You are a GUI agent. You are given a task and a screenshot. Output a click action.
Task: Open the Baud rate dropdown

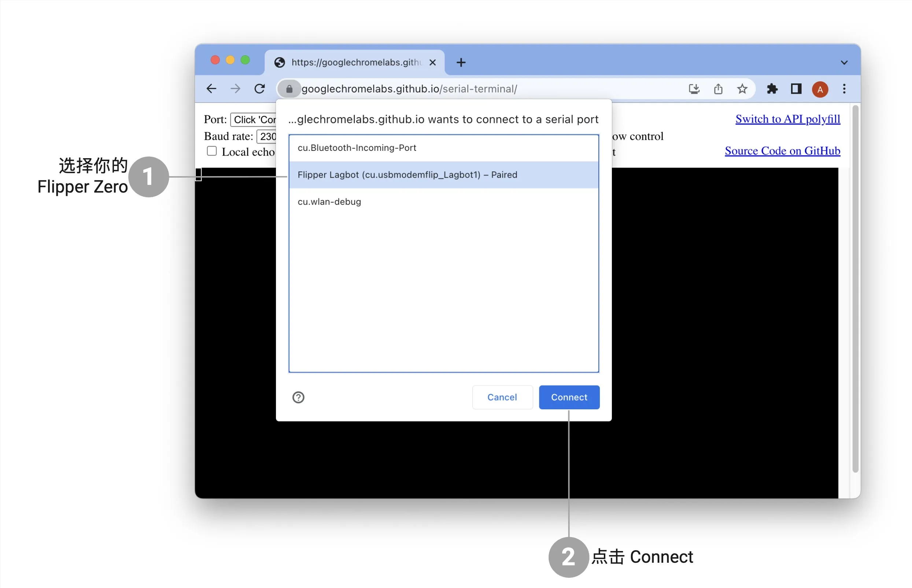click(266, 136)
